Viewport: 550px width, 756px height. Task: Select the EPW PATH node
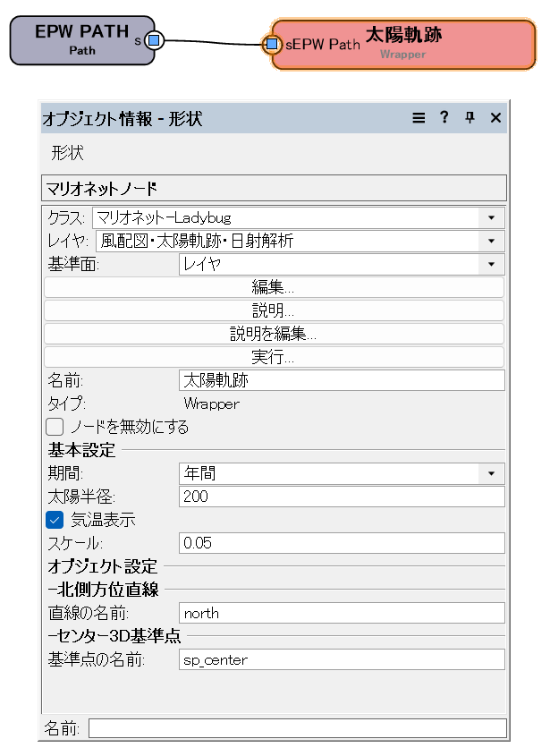coord(80,40)
